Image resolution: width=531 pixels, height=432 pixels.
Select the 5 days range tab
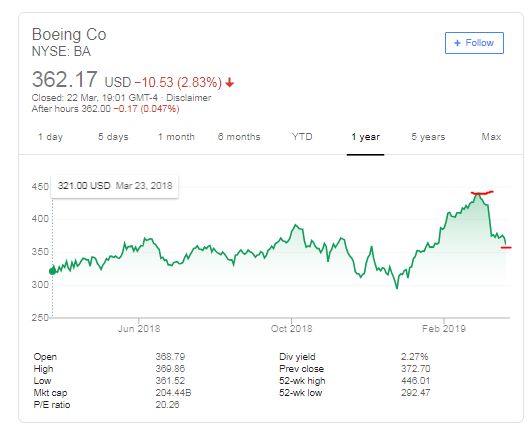click(113, 137)
